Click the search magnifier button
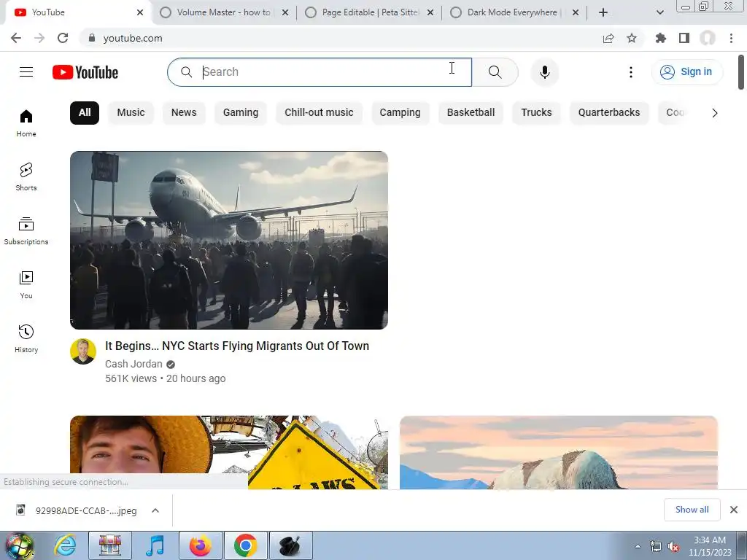This screenshot has width=747, height=560. (495, 72)
